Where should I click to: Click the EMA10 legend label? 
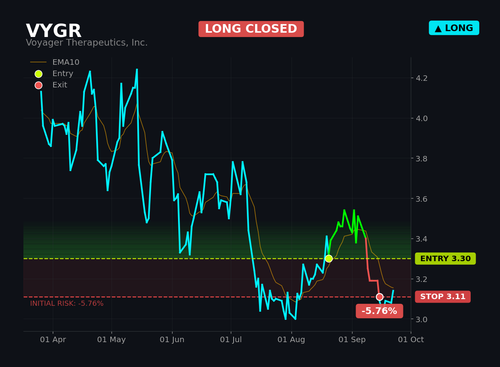66,62
